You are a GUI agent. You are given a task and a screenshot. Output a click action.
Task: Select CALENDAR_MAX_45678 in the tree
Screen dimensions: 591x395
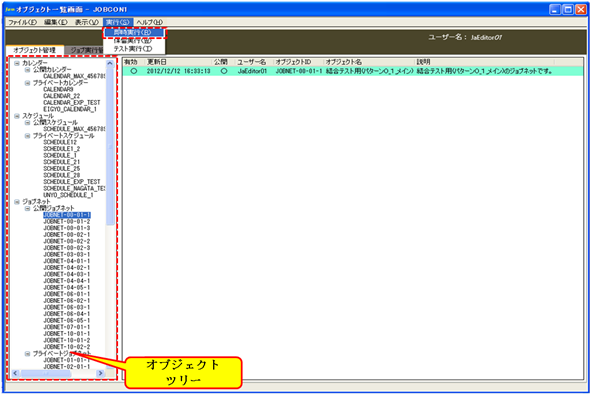pyautogui.click(x=74, y=76)
